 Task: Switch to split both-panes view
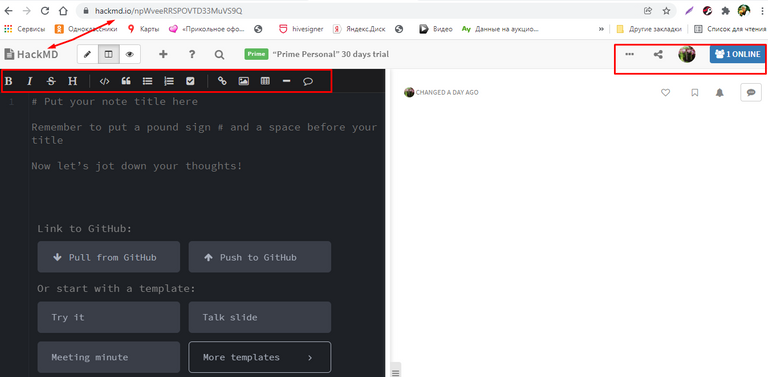(109, 54)
